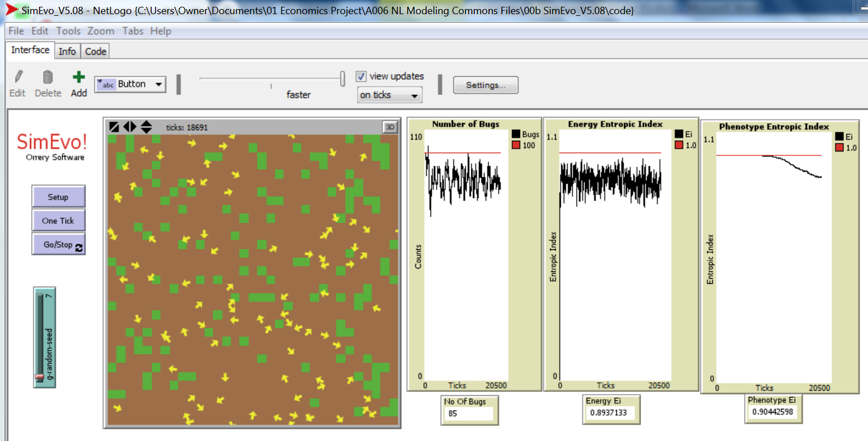Toggle the simulation with Go/Stop
Screen dimensions: 868x441
[x=55, y=244]
